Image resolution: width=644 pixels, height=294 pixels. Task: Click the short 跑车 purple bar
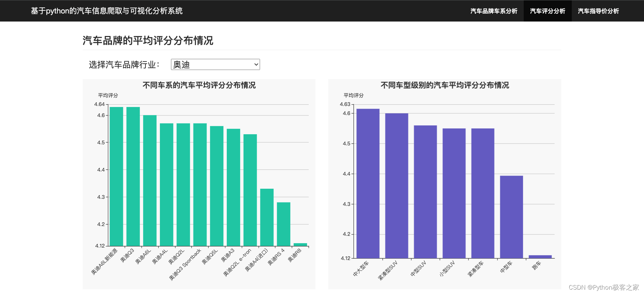[x=540, y=257]
